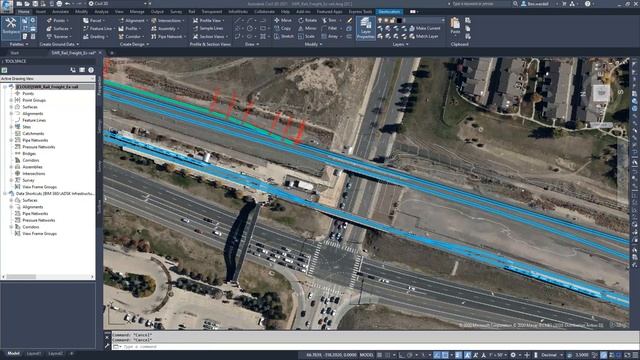This screenshot has height=360, width=640.
Task: Switch to the Home ribbon tab
Action: tap(24, 12)
